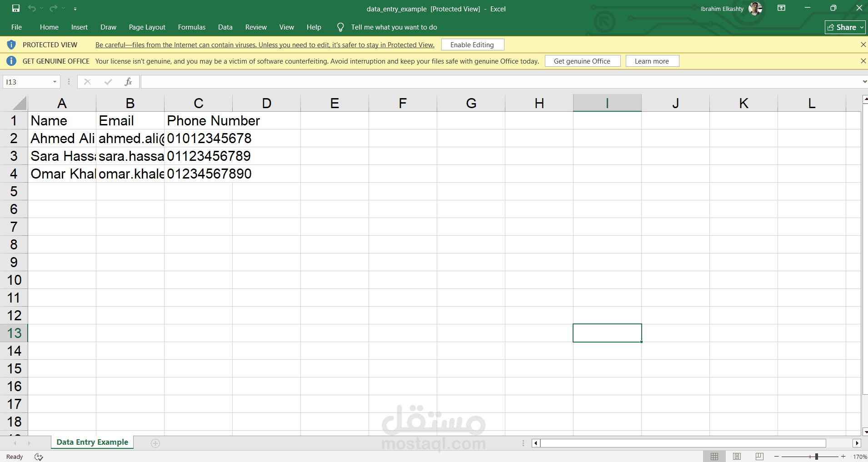Click the Select All corner triangle

click(x=19, y=104)
